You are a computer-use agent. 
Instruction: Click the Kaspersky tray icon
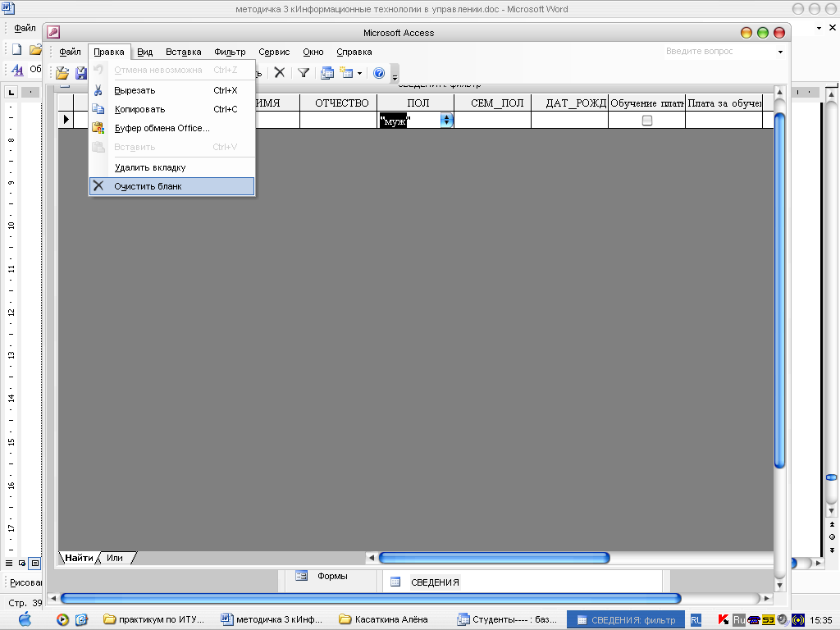click(724, 620)
